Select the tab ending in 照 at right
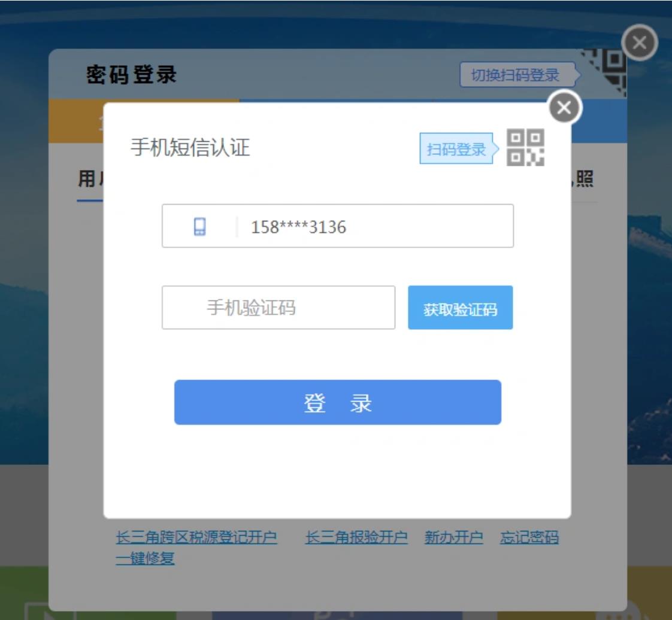The height and width of the screenshot is (620, 672). (x=583, y=180)
